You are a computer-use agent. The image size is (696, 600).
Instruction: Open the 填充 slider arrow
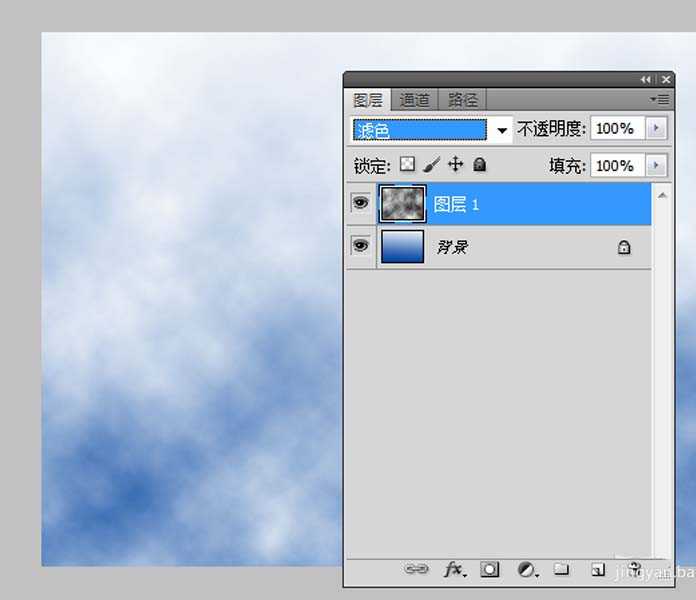[656, 166]
